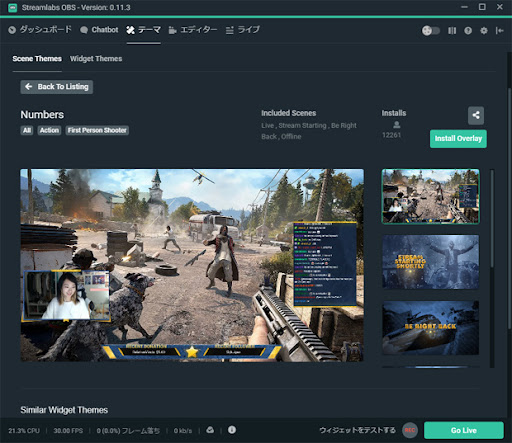Click the 30.00 FPS status text
Viewport: 512px width, 443px height.
pyautogui.click(x=68, y=431)
